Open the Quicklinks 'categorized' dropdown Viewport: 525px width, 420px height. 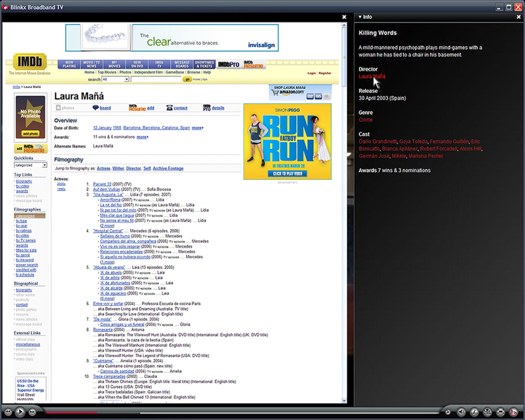(x=31, y=165)
